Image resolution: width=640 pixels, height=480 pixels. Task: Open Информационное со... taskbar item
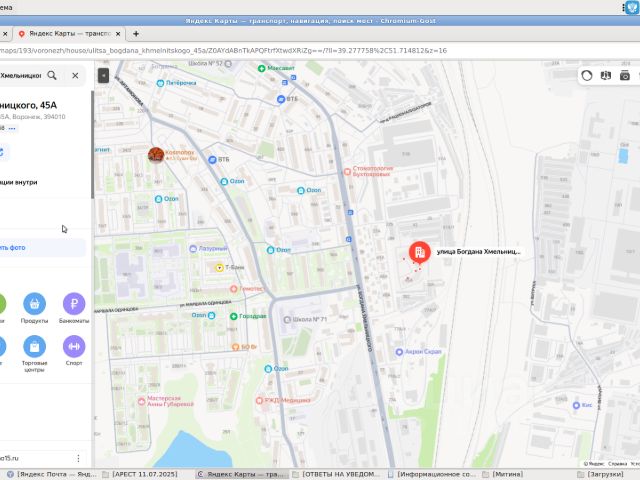coord(431,474)
